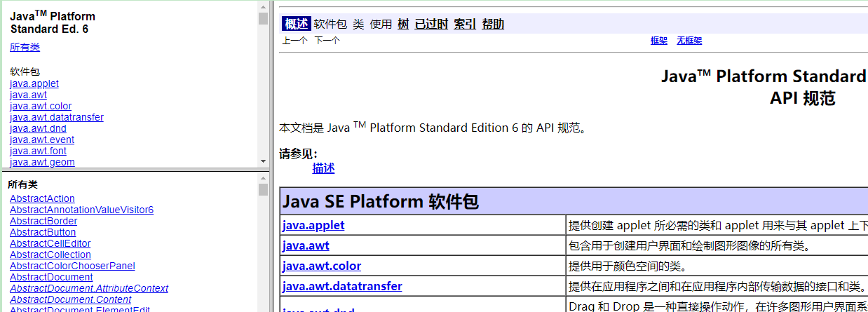Go to the 索引 navigation item
868x312 pixels.
[465, 24]
